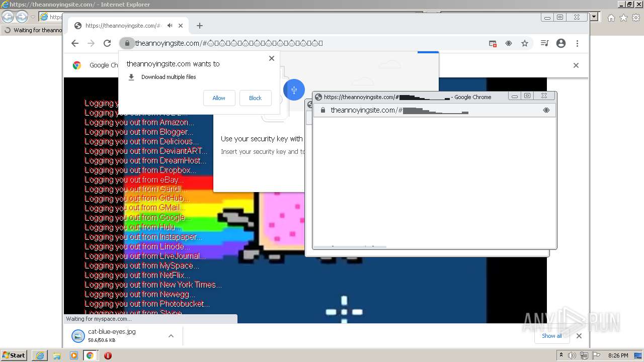Viewport: 644px width, 362px height.
Task: Click the pop-up blocked icon in the address bar
Action: (x=493, y=43)
